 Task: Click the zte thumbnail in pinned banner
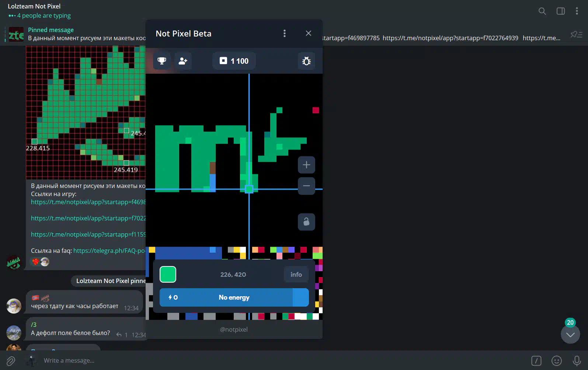(16, 34)
